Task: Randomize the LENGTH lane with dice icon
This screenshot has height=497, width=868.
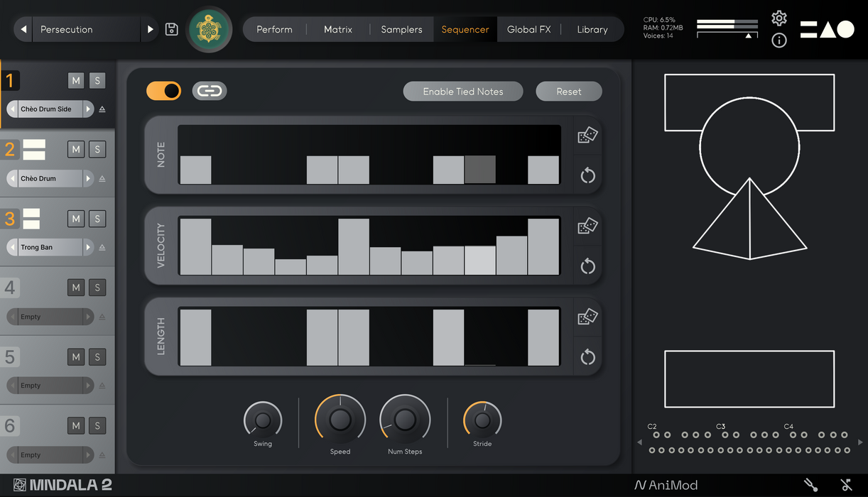Action: [x=587, y=317]
